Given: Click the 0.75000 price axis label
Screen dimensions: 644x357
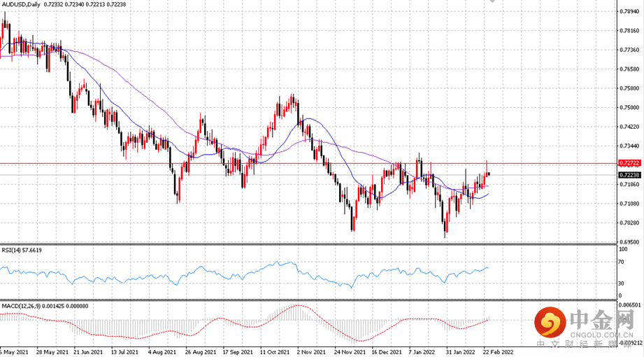Looking at the screenshot, I should (x=629, y=108).
